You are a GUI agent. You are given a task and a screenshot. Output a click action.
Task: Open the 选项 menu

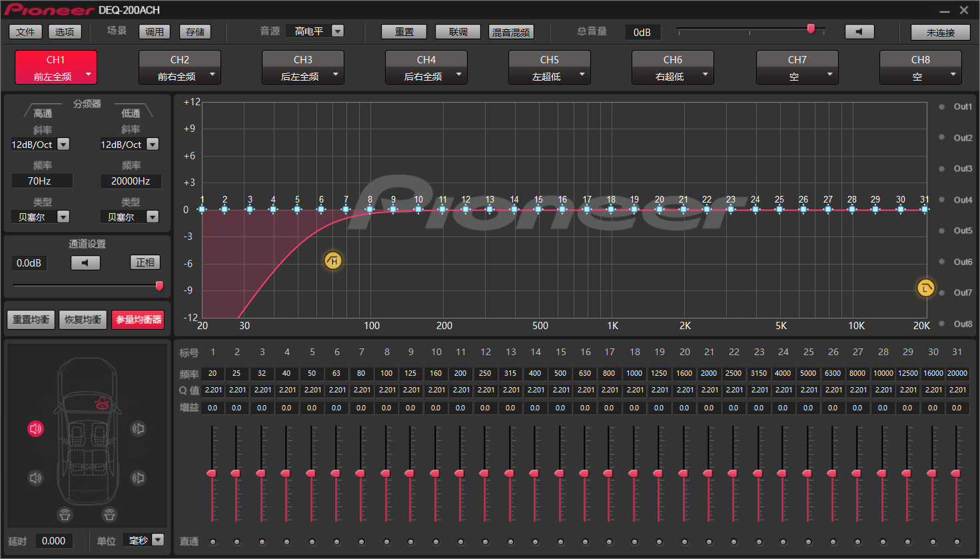(65, 32)
